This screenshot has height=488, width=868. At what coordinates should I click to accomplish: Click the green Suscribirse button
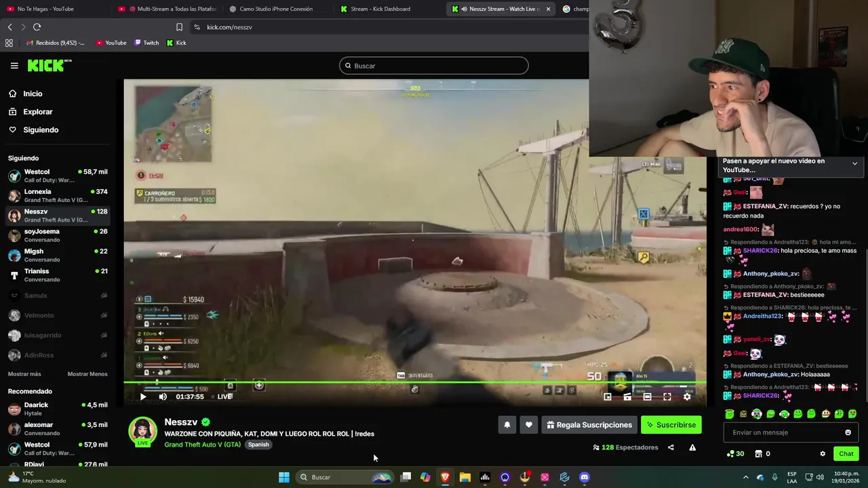coord(671,425)
